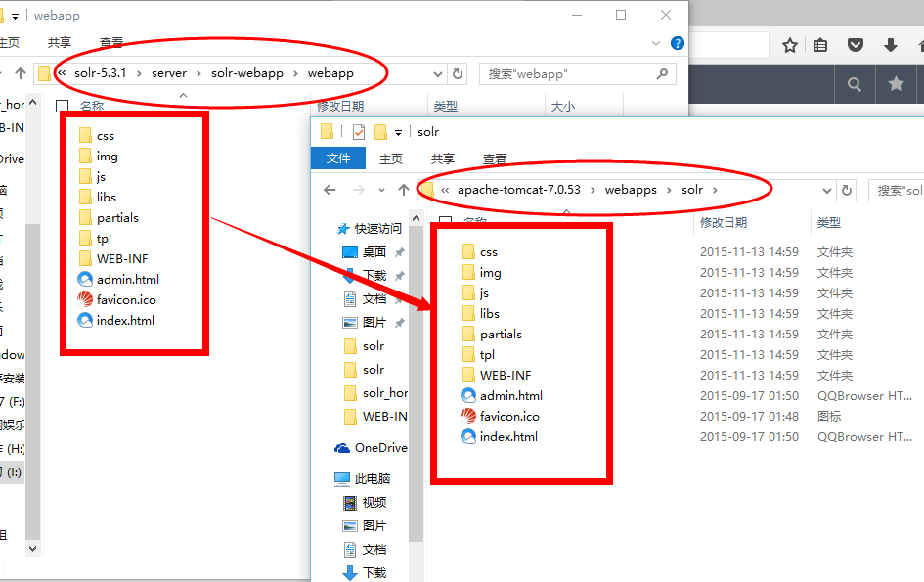This screenshot has width=924, height=582.
Task: Navigate to webapps breadcrumb in solr window
Action: pyautogui.click(x=631, y=190)
